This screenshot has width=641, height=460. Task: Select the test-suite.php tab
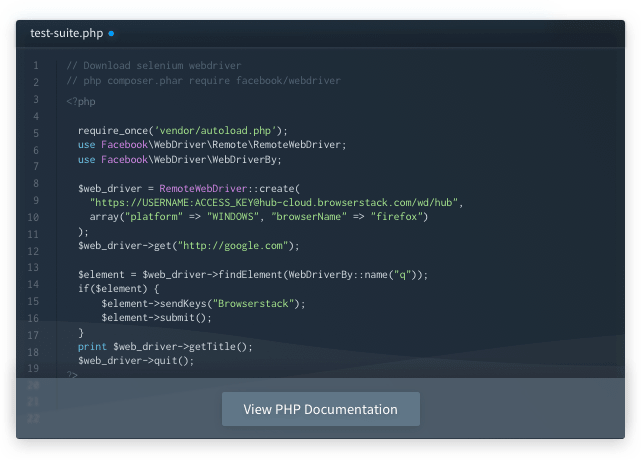pyautogui.click(x=67, y=33)
